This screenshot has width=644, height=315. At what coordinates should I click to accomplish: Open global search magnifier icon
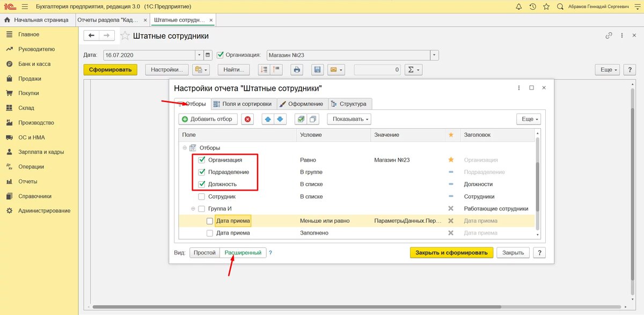coord(560,6)
